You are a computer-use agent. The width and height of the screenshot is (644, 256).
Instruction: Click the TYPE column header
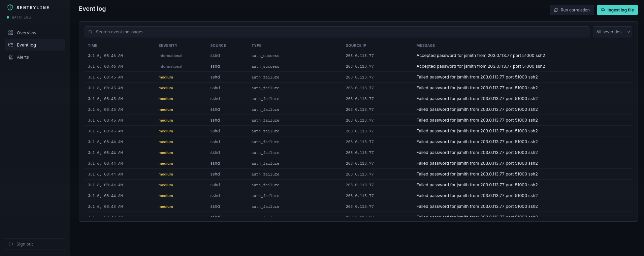coord(256,45)
